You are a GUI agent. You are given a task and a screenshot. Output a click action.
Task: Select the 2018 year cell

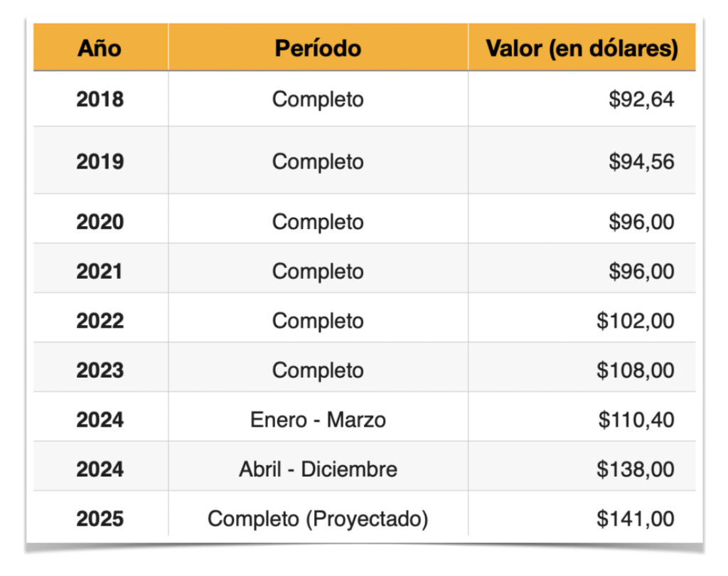tap(100, 99)
